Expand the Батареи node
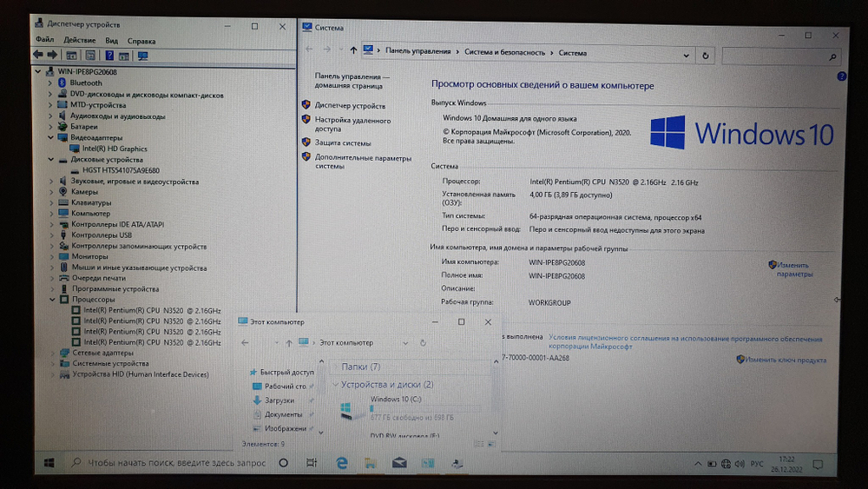 50,127
